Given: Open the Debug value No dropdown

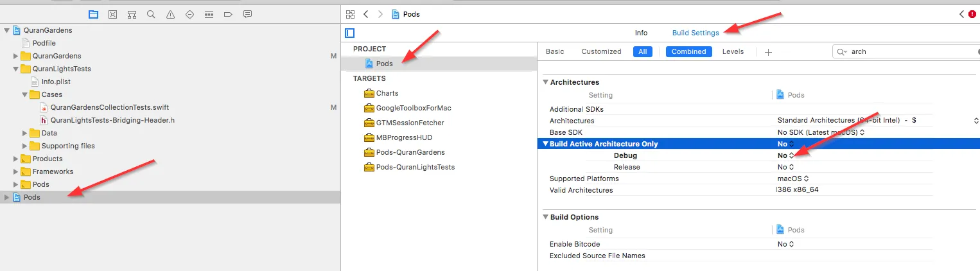Looking at the screenshot, I should click(786, 155).
